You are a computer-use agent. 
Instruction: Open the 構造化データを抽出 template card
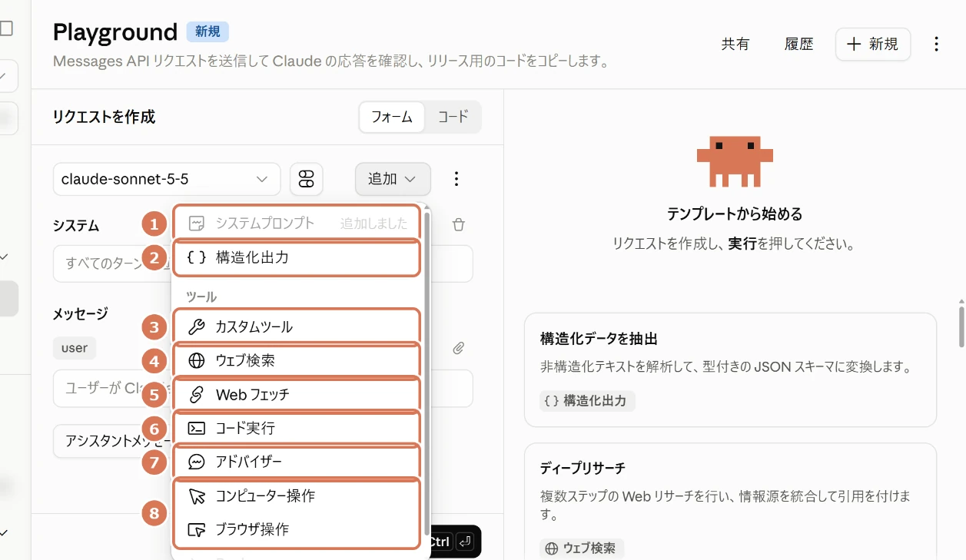tap(730, 369)
